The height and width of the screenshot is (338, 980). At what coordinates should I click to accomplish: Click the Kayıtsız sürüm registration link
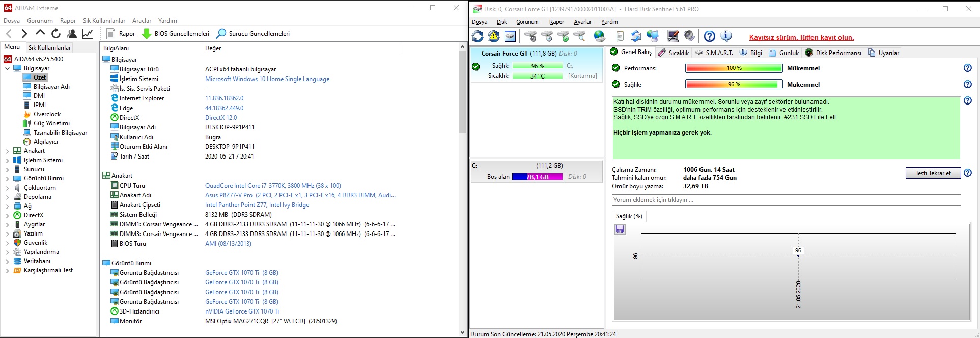coord(801,37)
